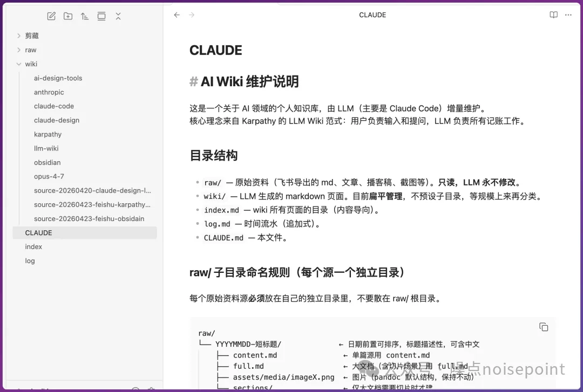
Task: Navigate forward with the right arrow
Action: tap(192, 15)
